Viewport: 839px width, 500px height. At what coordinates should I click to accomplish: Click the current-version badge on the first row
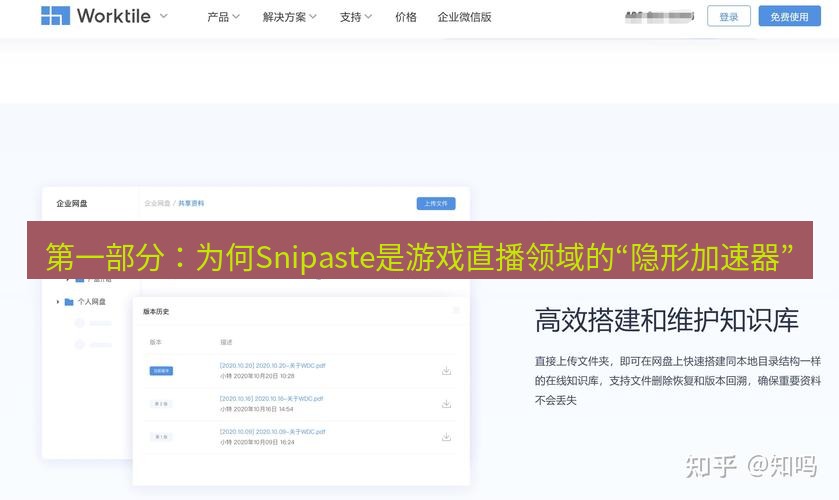pyautogui.click(x=161, y=370)
